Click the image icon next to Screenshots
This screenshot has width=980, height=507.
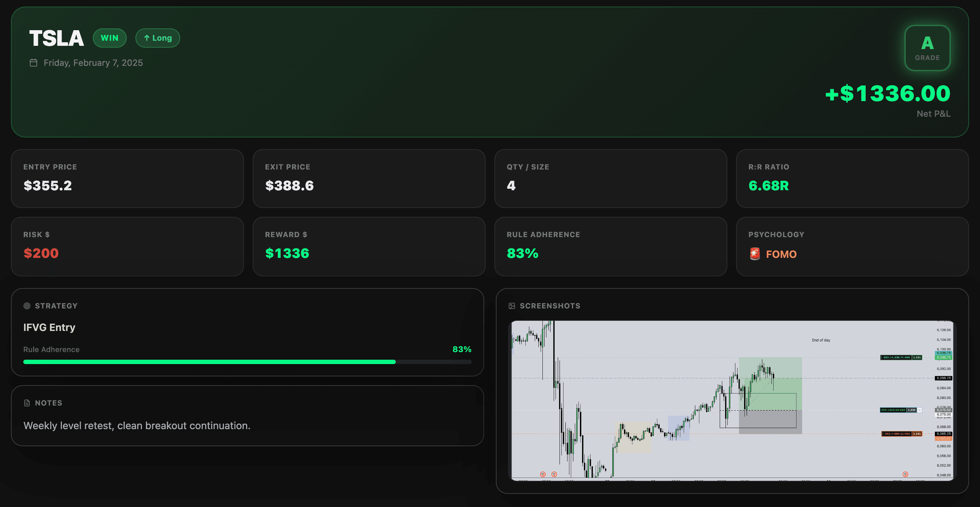pyautogui.click(x=512, y=306)
